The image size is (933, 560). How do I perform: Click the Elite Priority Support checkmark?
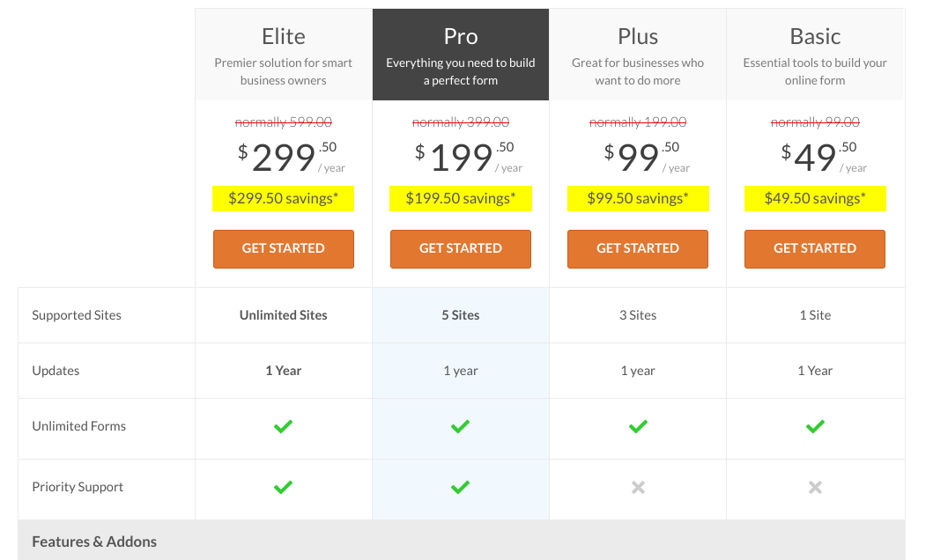coord(283,487)
